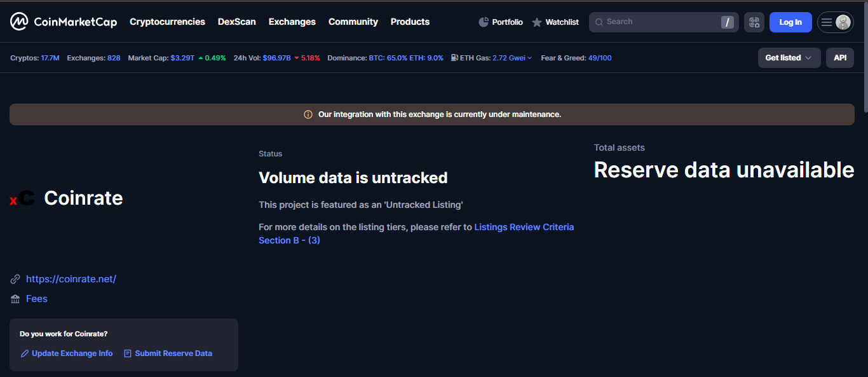Select the Products menu item

[x=410, y=22]
